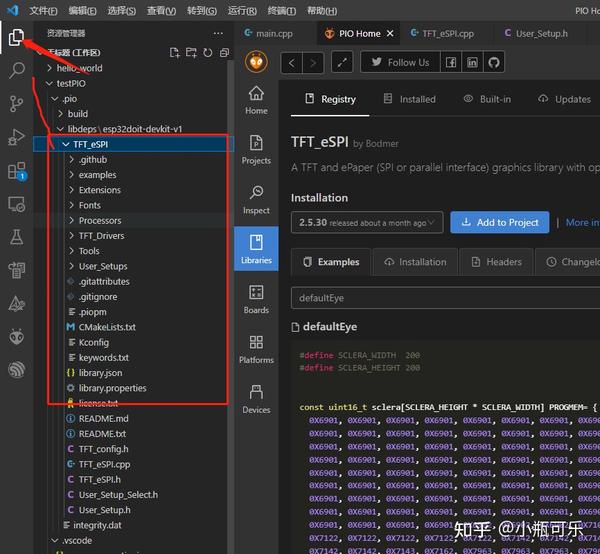This screenshot has width=600, height=554.
Task: Open Source Control view
Action: click(16, 103)
